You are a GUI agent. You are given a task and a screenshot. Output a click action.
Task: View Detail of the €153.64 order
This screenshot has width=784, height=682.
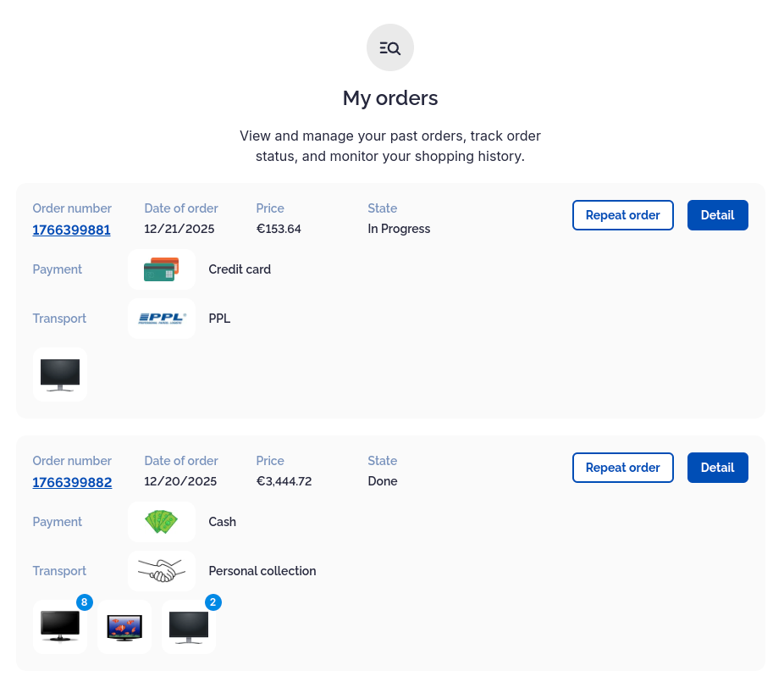tap(717, 215)
